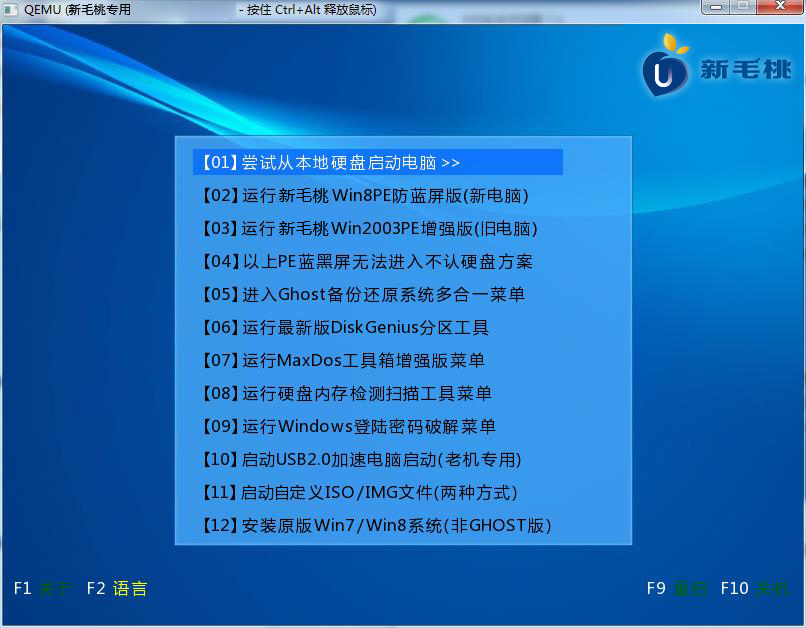Image resolution: width=806 pixels, height=628 pixels.
Task: Maximize the QEMU window
Action: pos(743,7)
